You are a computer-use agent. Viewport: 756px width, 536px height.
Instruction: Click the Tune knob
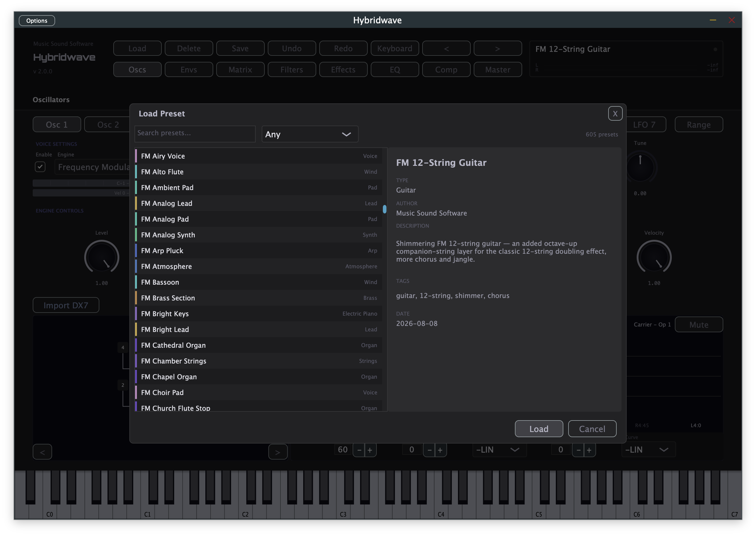click(x=640, y=167)
